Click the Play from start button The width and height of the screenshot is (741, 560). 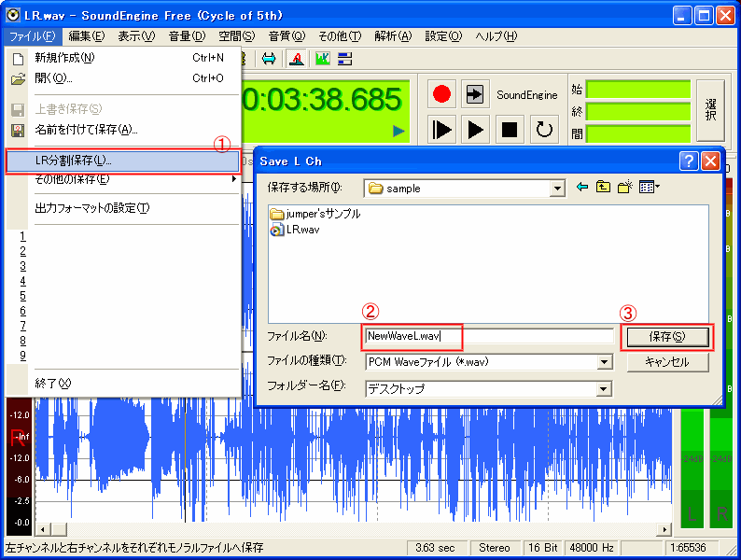coord(442,130)
